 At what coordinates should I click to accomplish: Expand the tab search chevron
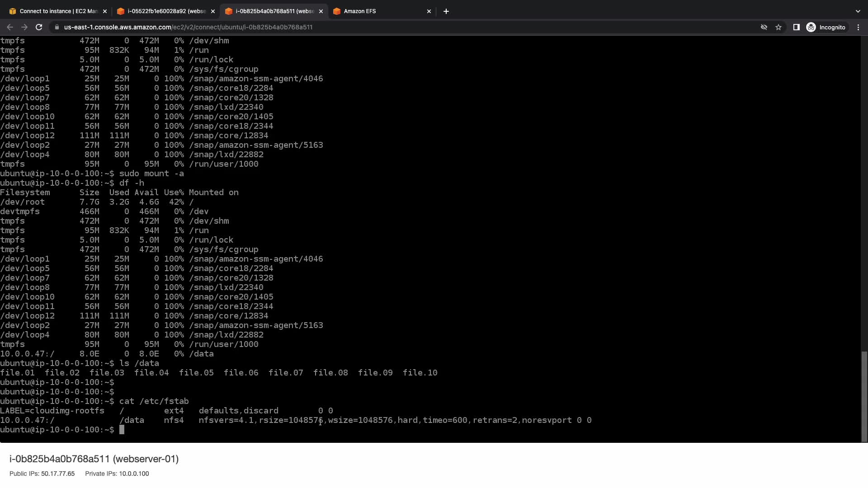[858, 11]
